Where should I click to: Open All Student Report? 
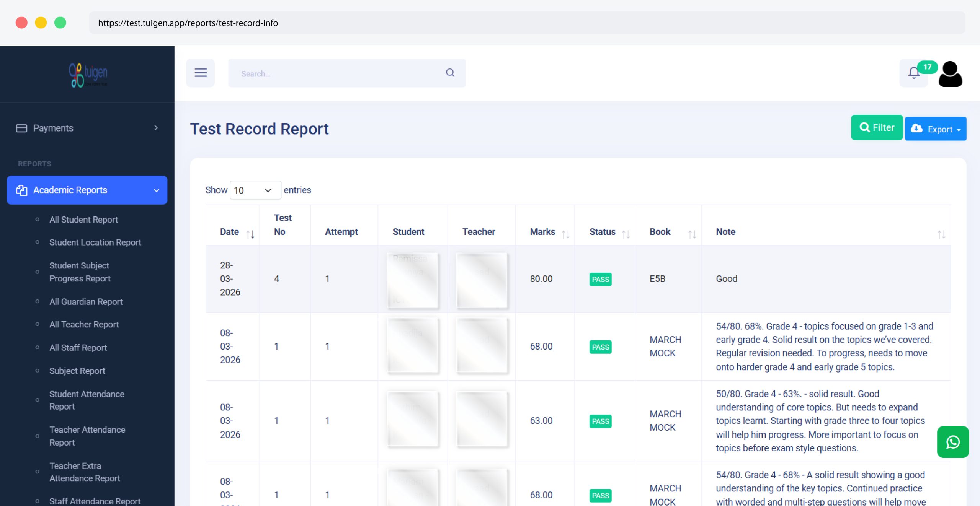pyautogui.click(x=83, y=220)
